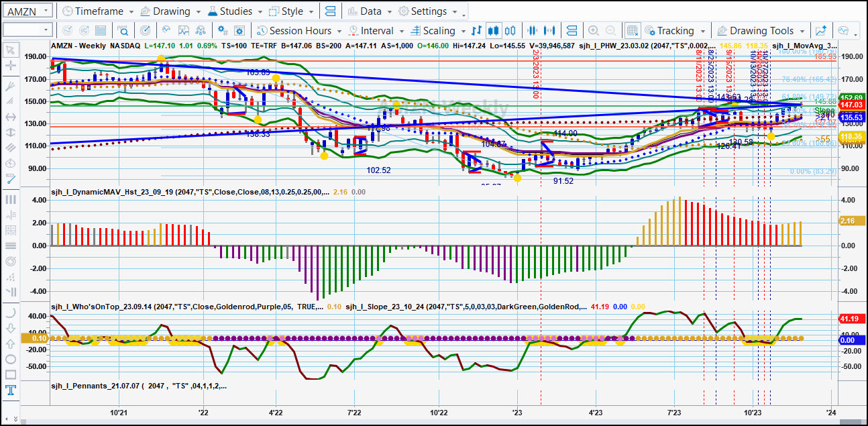Click the zoom in magnifier icon
The height and width of the screenshot is (426, 868).
click(x=594, y=30)
